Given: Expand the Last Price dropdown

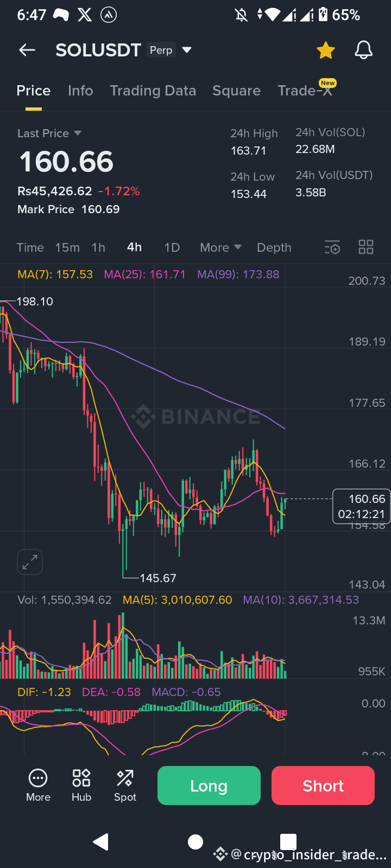Looking at the screenshot, I should click(77, 133).
